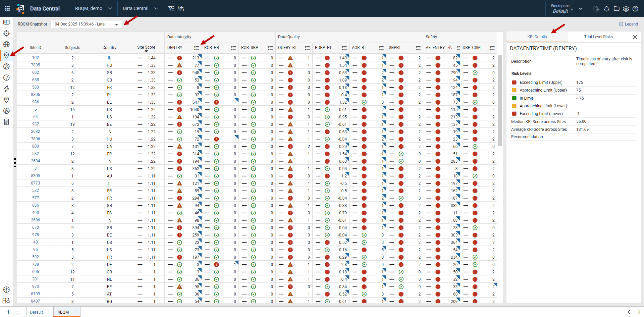The width and height of the screenshot is (644, 317).
Task: Open the crosshair target view in sidebar
Action: click(6, 33)
